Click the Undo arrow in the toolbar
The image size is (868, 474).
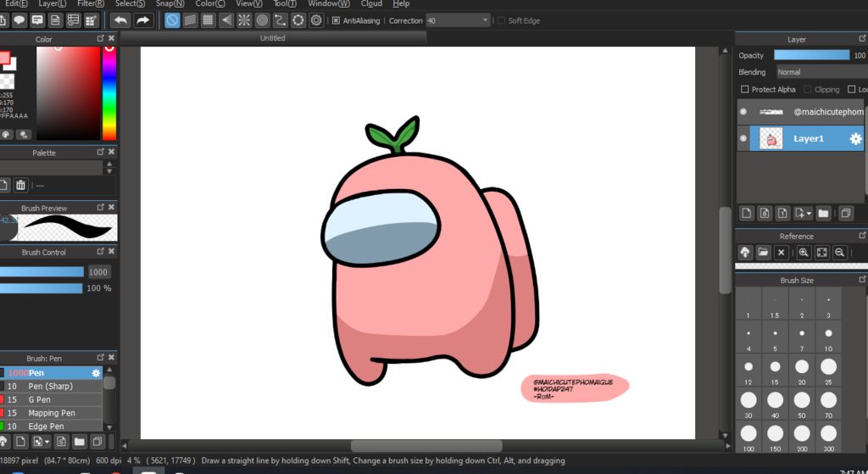click(x=120, y=20)
